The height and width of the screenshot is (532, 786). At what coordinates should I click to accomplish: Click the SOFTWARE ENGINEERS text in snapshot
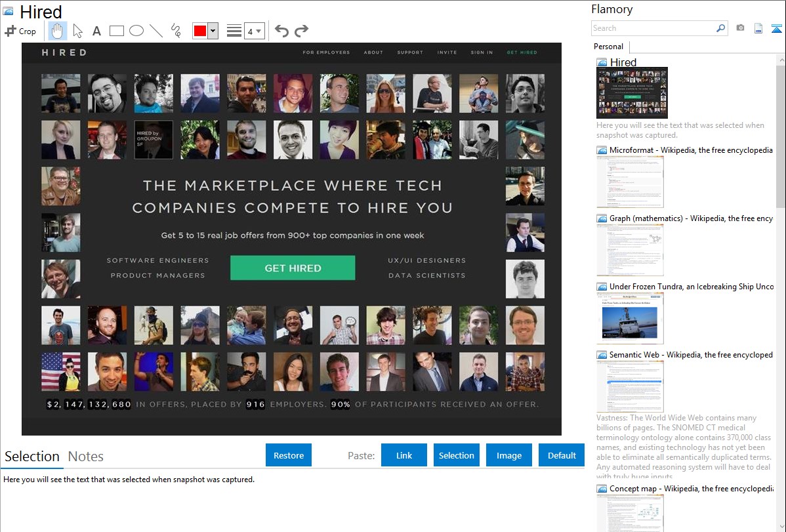tap(158, 260)
